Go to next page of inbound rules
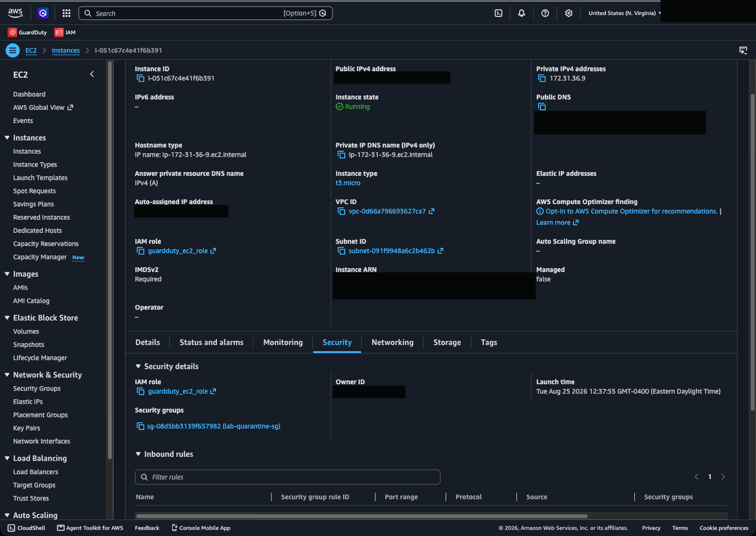Image resolution: width=756 pixels, height=536 pixels. point(723,477)
